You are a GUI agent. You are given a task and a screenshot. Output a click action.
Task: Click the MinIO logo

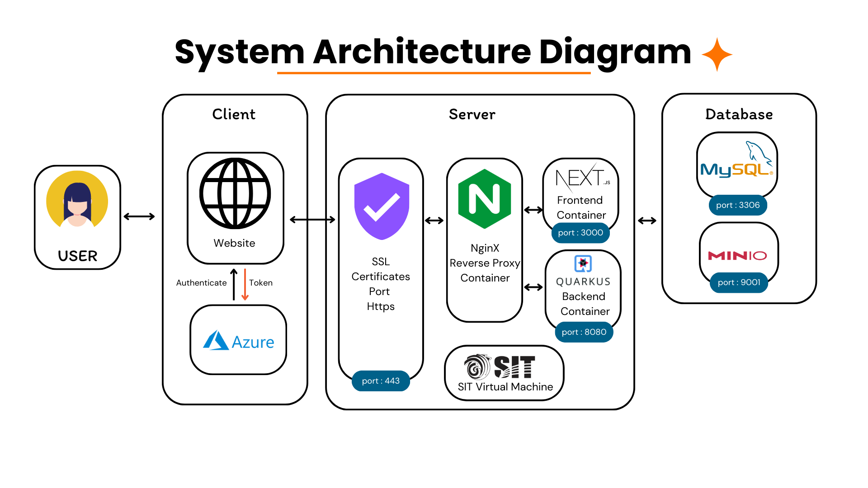click(x=737, y=256)
